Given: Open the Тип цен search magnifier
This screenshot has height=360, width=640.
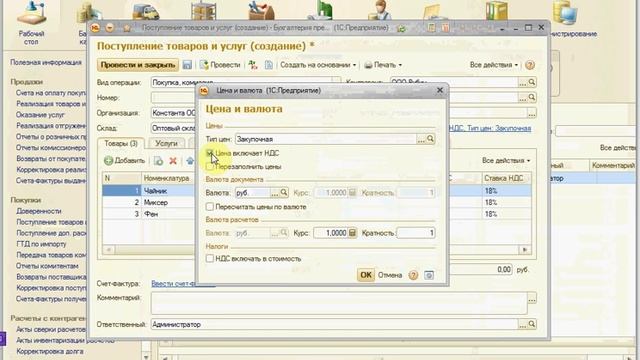Looking at the screenshot, I should click(430, 139).
